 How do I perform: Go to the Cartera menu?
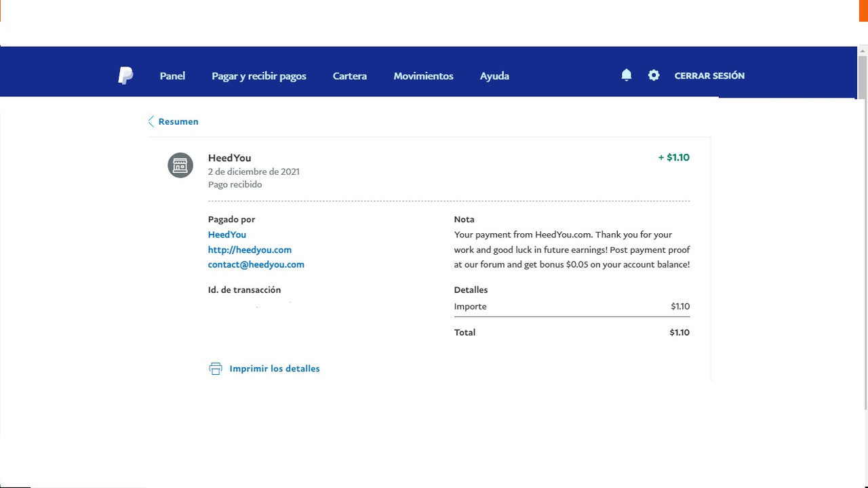pos(350,76)
